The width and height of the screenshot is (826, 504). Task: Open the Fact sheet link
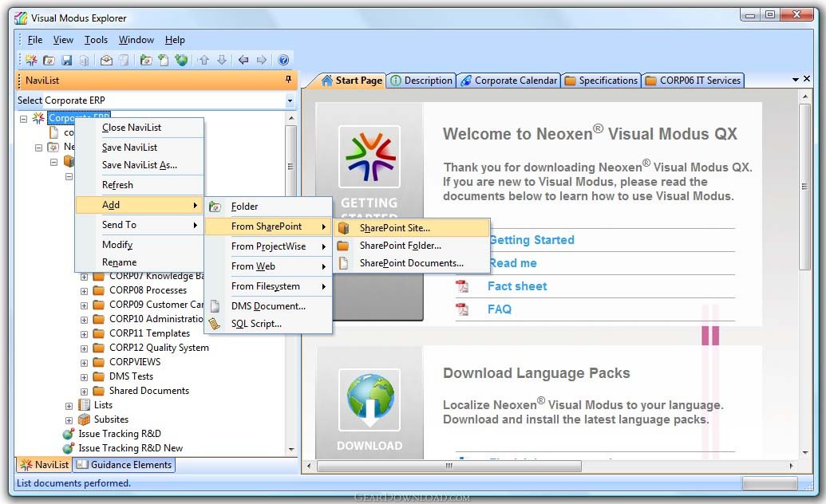[x=517, y=286]
